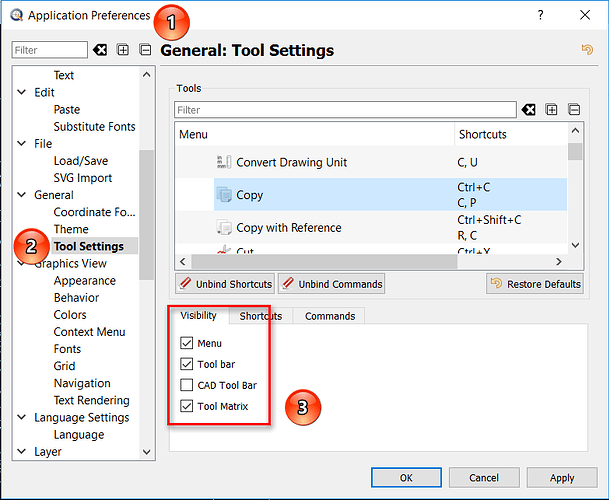Collapse all items in Tools list
This screenshot has height=500, width=609.
point(574,110)
